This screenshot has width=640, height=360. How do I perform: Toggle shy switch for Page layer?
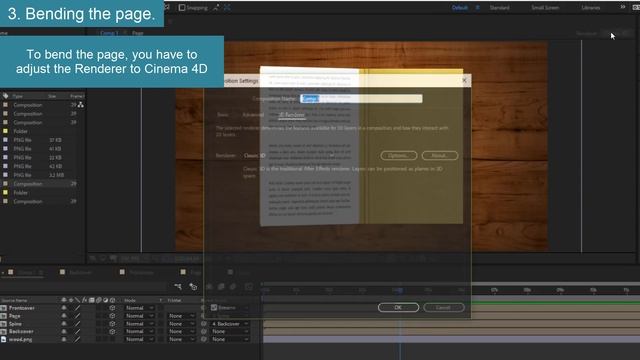pyautogui.click(x=64, y=316)
